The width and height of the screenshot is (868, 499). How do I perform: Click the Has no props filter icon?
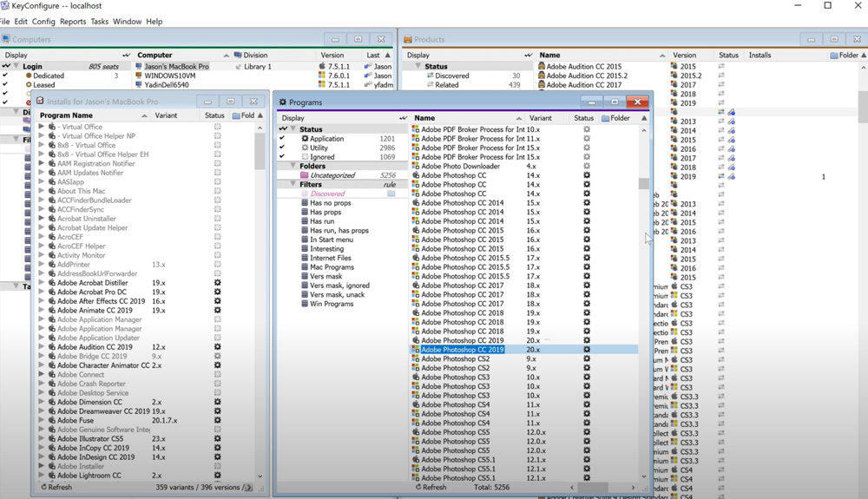pyautogui.click(x=305, y=203)
